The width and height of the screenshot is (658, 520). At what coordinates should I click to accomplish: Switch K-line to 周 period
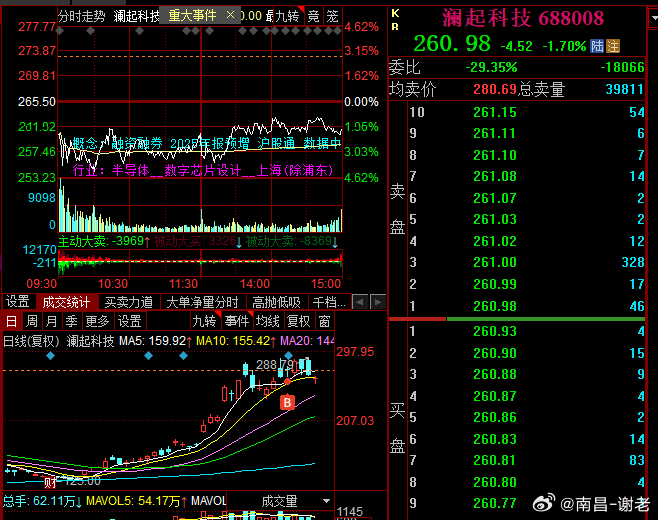tap(31, 321)
